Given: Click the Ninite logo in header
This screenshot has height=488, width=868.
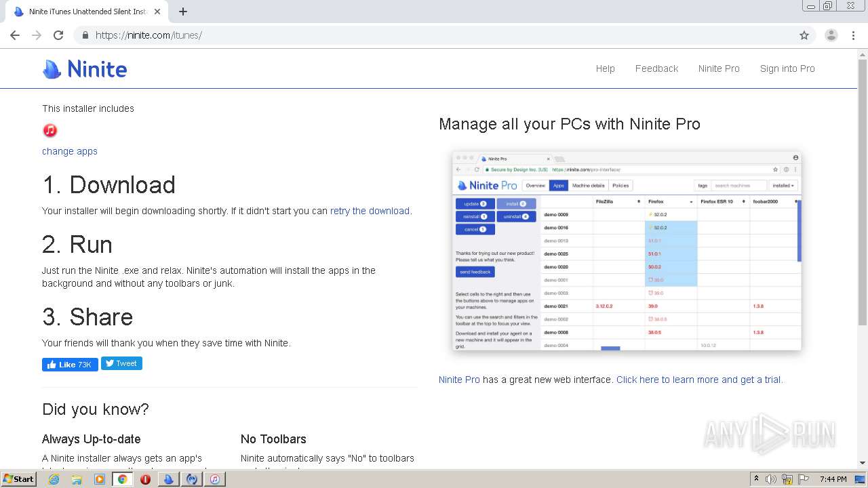Looking at the screenshot, I should (85, 69).
